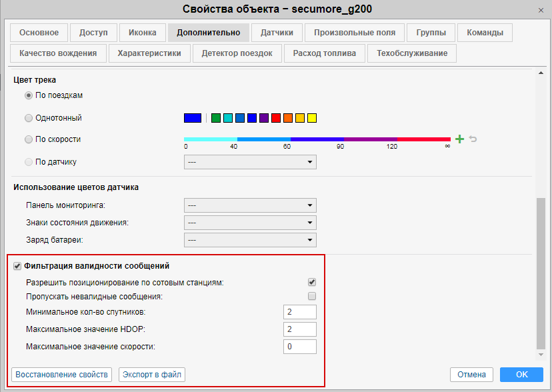552x392 pixels.
Task: Choose the red color swatch
Action: coord(276,118)
